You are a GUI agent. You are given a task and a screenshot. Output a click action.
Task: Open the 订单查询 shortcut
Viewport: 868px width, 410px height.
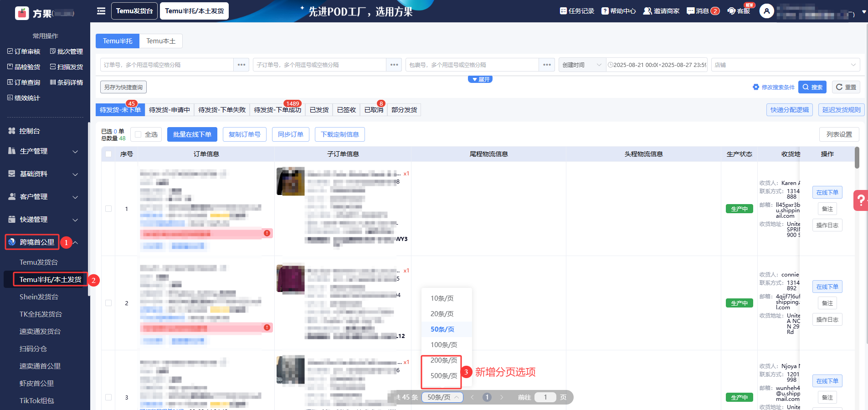pos(24,82)
